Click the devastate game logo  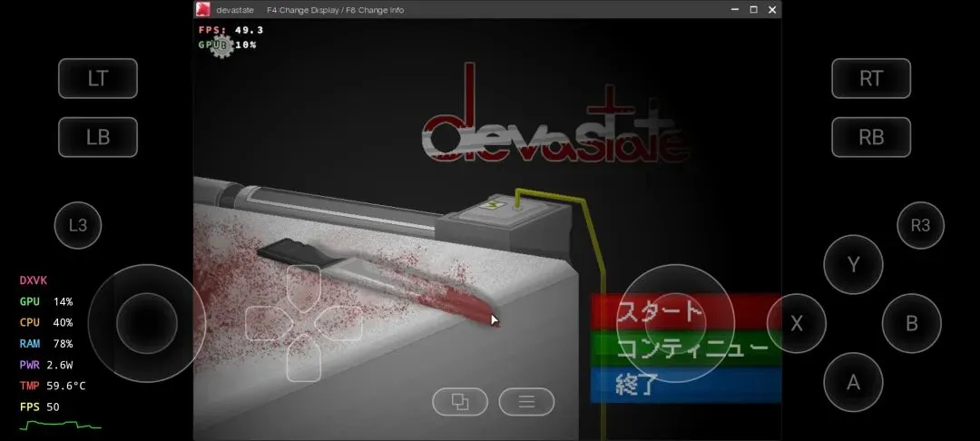click(555, 113)
